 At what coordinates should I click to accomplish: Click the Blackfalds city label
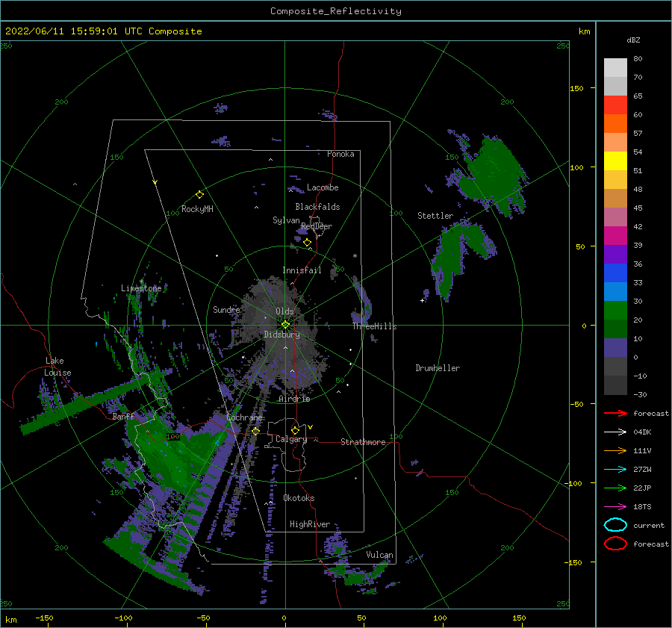coord(317,207)
